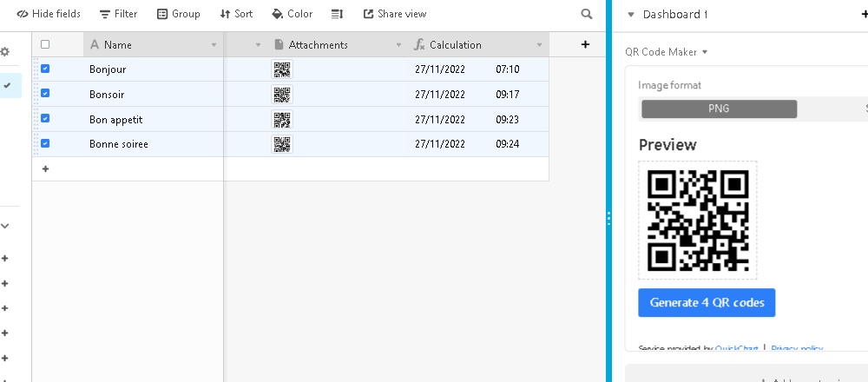Open dropdown arrow of the narrow column before Attachments
This screenshot has width=868, height=382.
pyautogui.click(x=258, y=45)
